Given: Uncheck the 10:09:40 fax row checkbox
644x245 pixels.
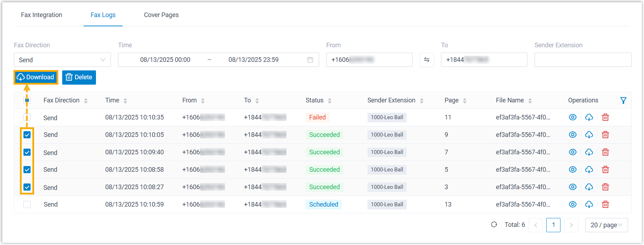Looking at the screenshot, I should coord(27,152).
